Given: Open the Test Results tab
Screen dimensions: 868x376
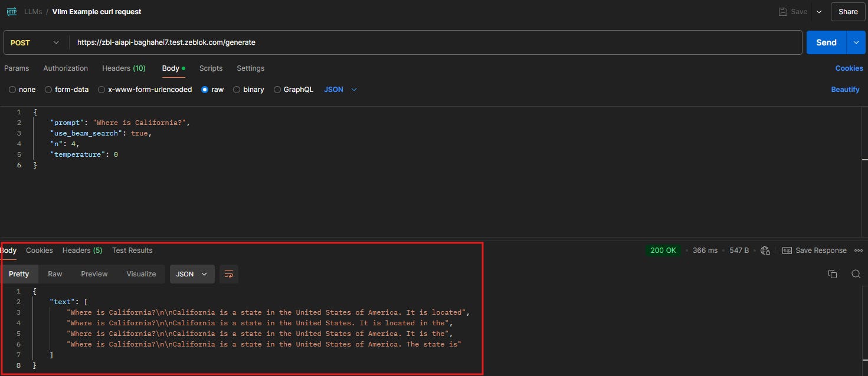Looking at the screenshot, I should pyautogui.click(x=132, y=250).
